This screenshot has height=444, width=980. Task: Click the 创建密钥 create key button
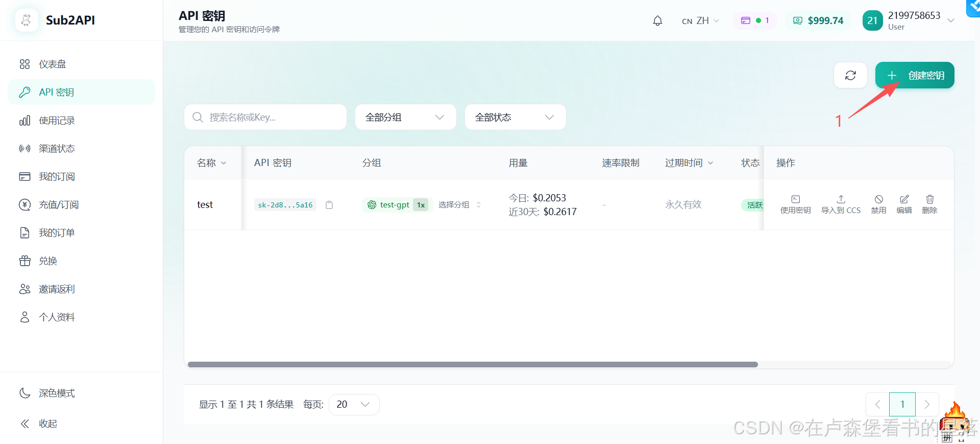(915, 75)
